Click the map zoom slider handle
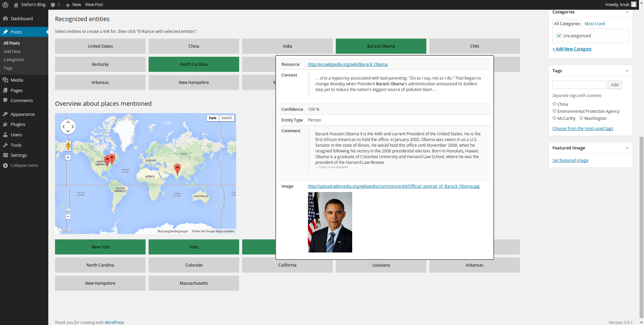644x325 pixels. pos(68,210)
